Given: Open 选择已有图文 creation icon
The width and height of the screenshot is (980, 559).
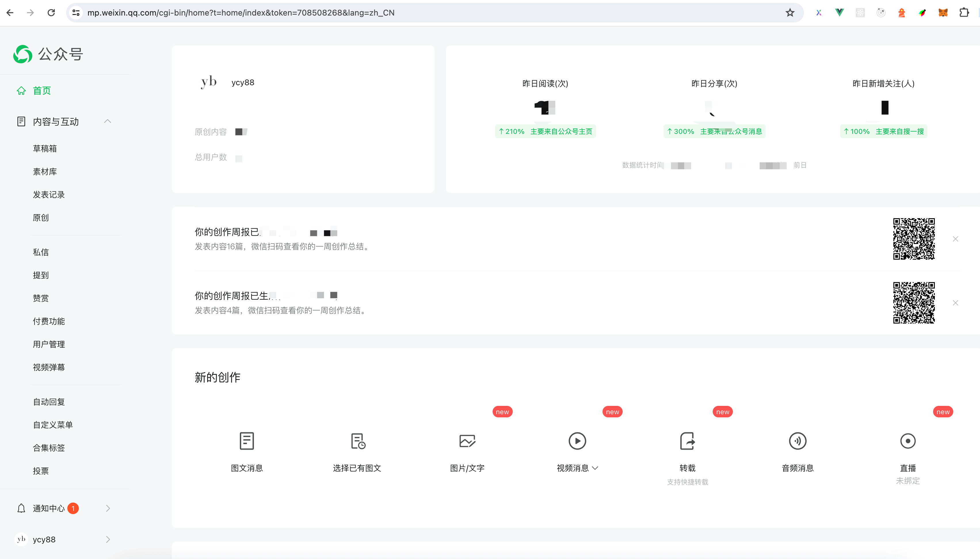Looking at the screenshot, I should point(357,441).
